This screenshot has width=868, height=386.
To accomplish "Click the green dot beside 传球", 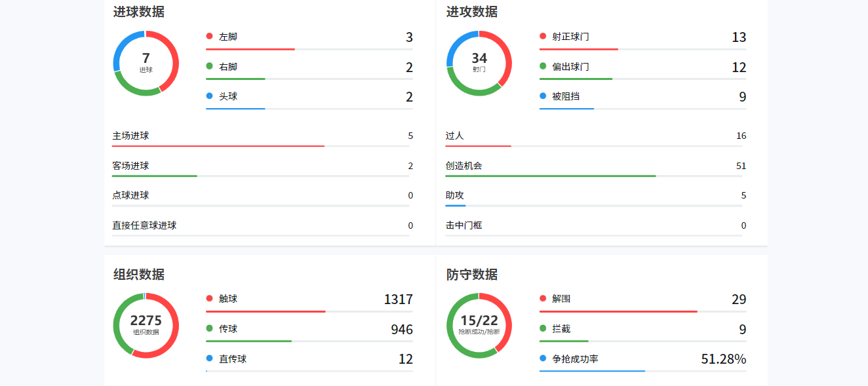I will click(209, 328).
